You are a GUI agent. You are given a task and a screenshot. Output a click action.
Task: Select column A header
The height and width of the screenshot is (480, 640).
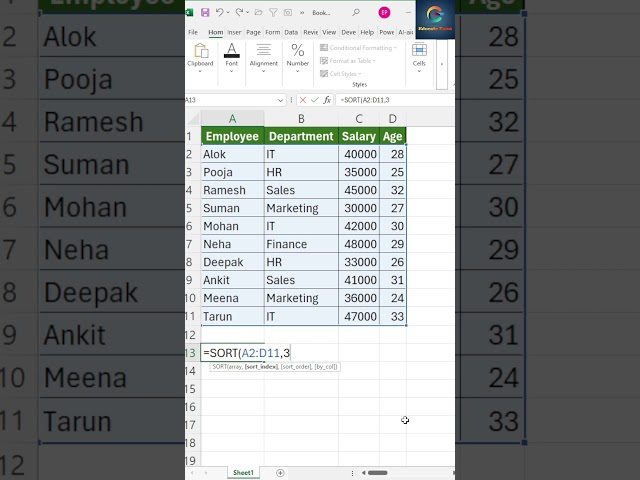coord(232,119)
